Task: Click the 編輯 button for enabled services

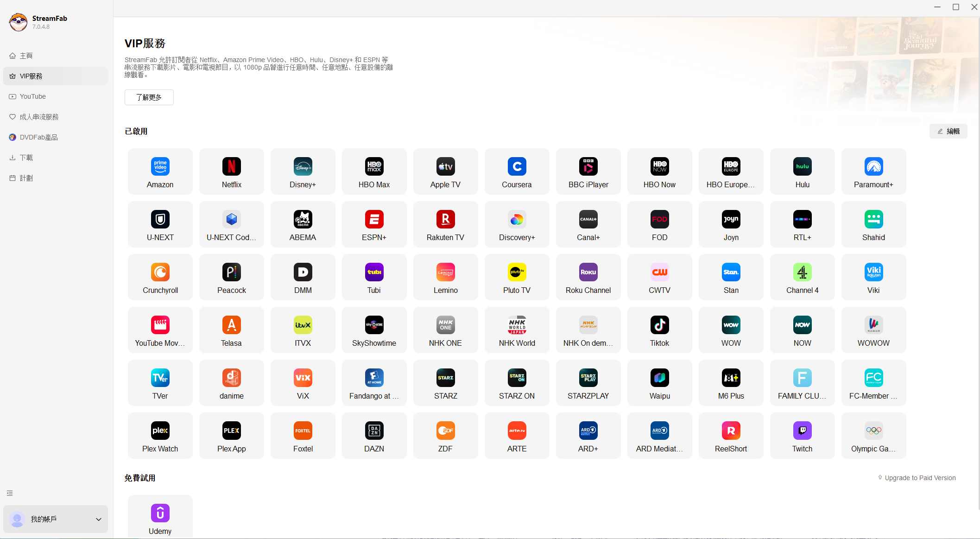Action: click(948, 131)
